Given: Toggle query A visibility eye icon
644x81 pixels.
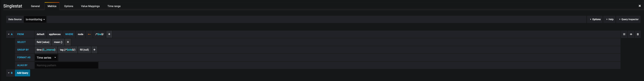Looking at the screenshot, I should (x=631, y=34).
